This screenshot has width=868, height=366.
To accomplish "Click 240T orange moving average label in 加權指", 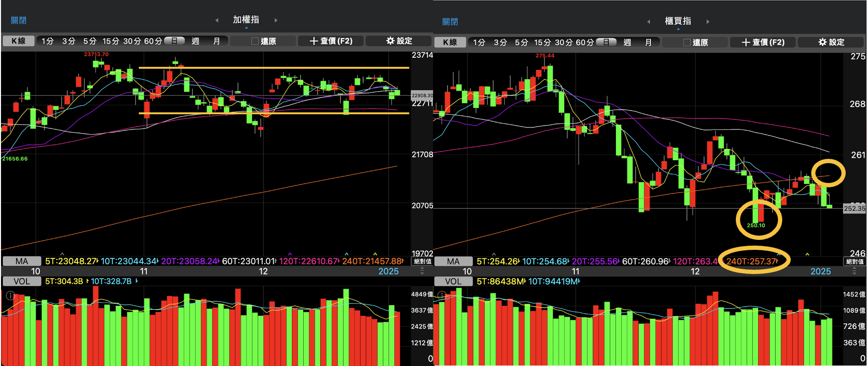I will pyautogui.click(x=372, y=261).
